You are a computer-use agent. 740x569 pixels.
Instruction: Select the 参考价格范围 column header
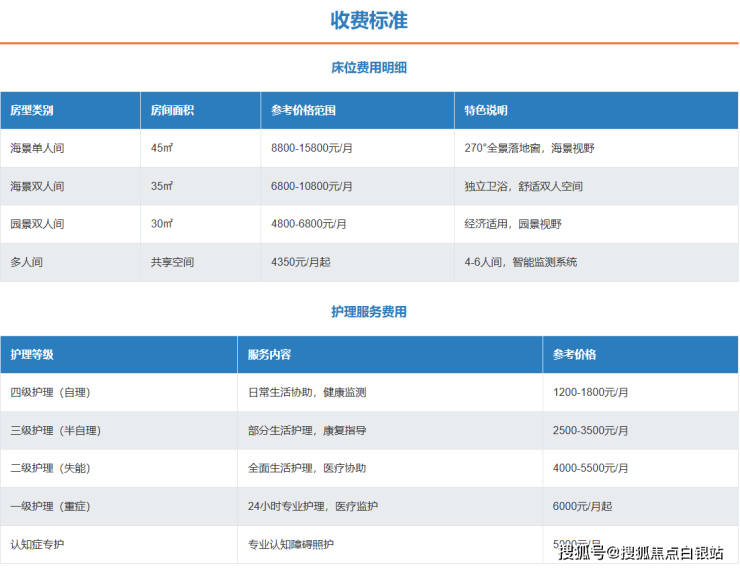[x=302, y=110]
